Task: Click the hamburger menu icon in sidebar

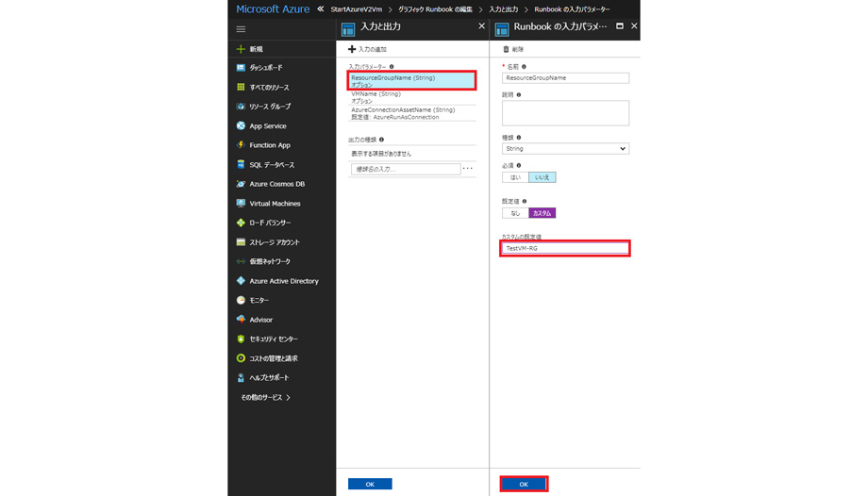Action: 241,29
